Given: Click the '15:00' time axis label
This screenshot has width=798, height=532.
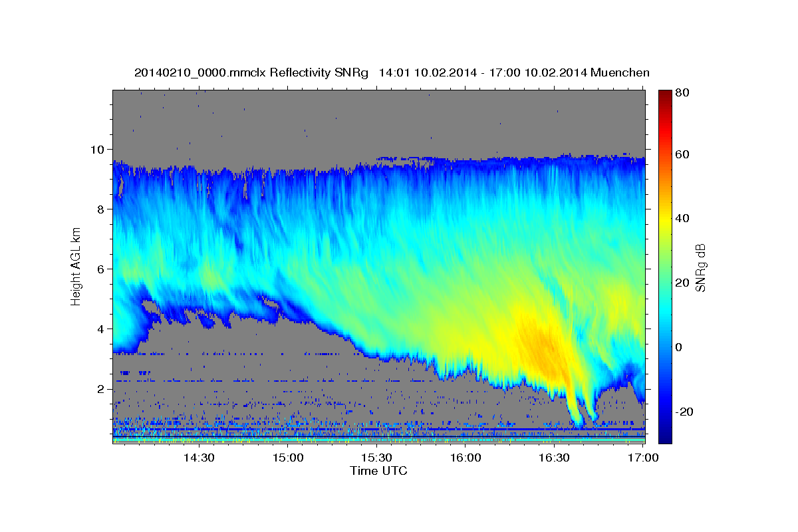Looking at the screenshot, I should 287,458.
